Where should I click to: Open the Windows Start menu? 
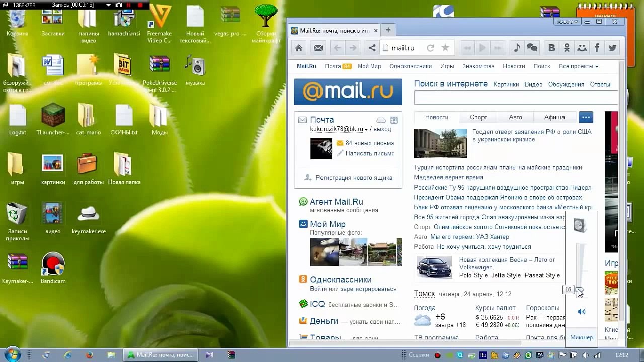pyautogui.click(x=13, y=355)
